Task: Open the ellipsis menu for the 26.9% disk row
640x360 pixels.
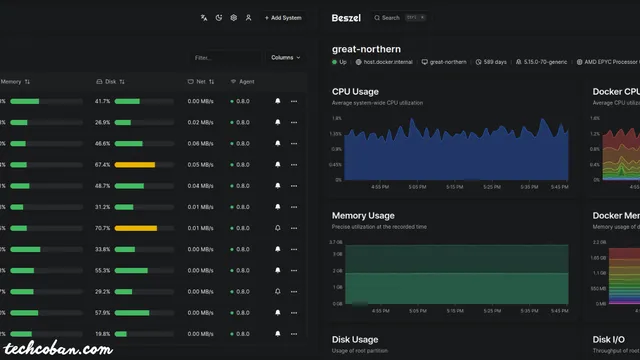Action: coord(294,122)
